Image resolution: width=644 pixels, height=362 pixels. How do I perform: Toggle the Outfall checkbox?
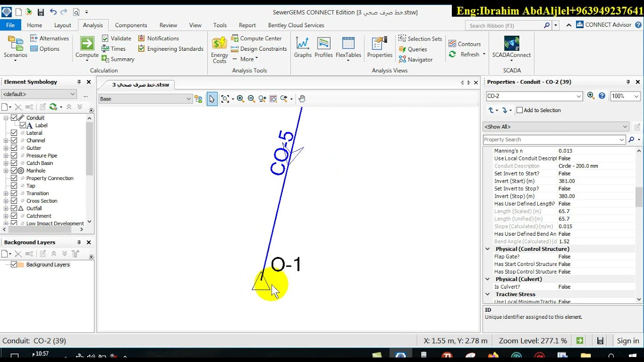(14, 208)
